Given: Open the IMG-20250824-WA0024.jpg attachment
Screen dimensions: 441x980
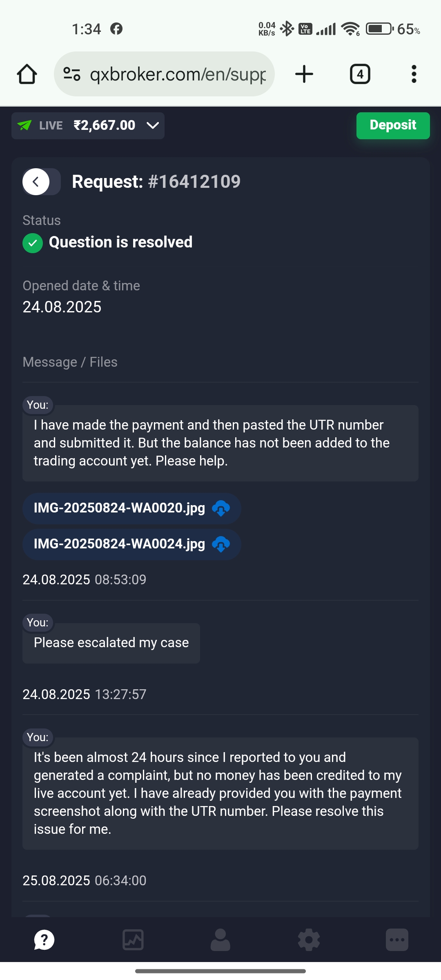Looking at the screenshot, I should pos(119,544).
